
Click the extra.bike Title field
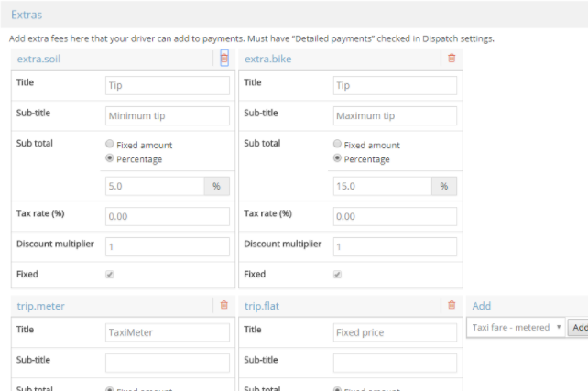(395, 85)
